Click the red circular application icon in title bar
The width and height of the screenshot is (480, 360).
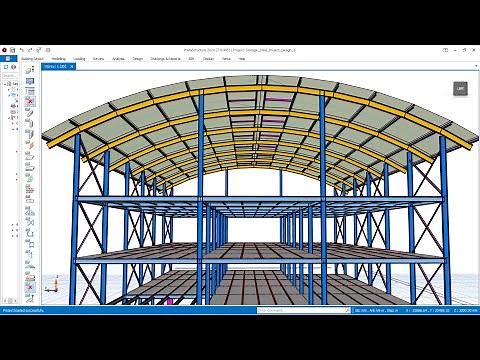click(4, 50)
